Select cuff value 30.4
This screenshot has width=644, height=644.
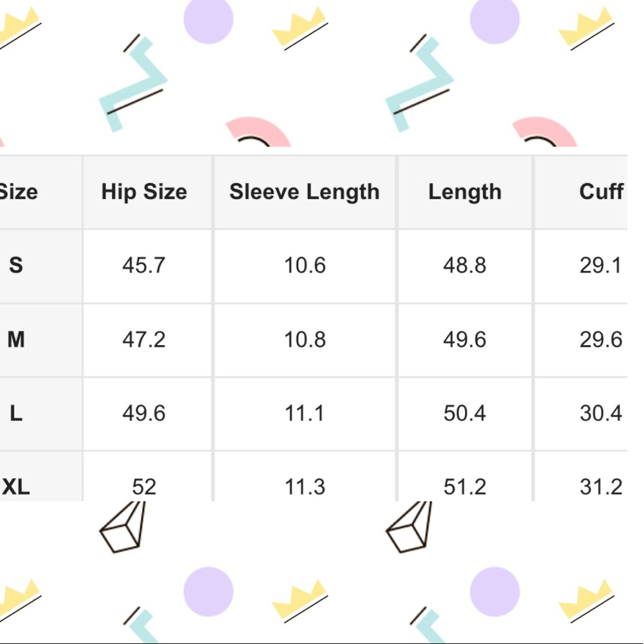click(x=600, y=413)
